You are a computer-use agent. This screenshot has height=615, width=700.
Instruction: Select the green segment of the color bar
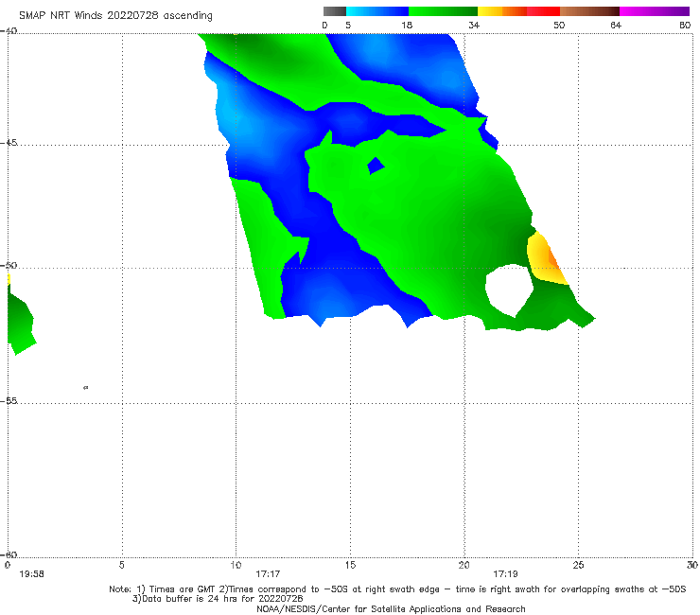coord(443,11)
